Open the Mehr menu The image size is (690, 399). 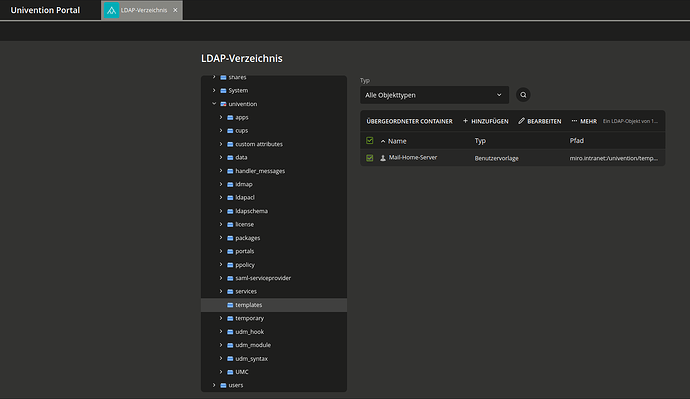coord(584,121)
